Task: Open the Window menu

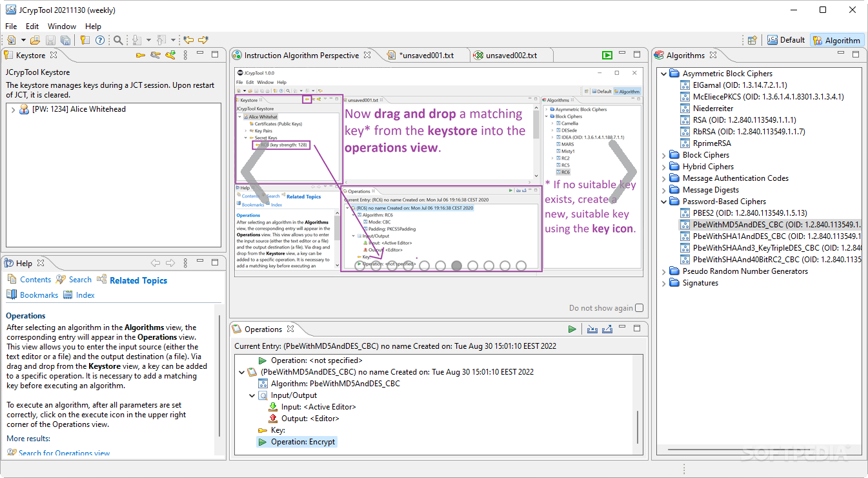Action: tap(62, 26)
